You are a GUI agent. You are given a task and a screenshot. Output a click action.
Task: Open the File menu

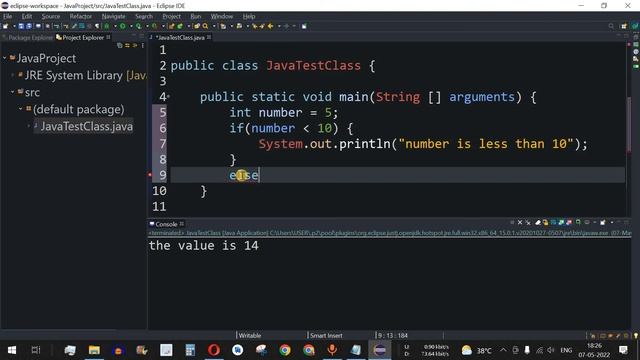(8, 16)
